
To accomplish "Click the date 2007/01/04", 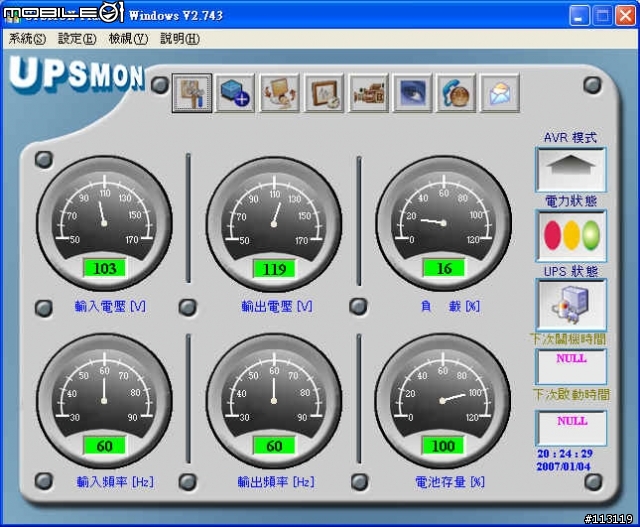I will (x=564, y=466).
